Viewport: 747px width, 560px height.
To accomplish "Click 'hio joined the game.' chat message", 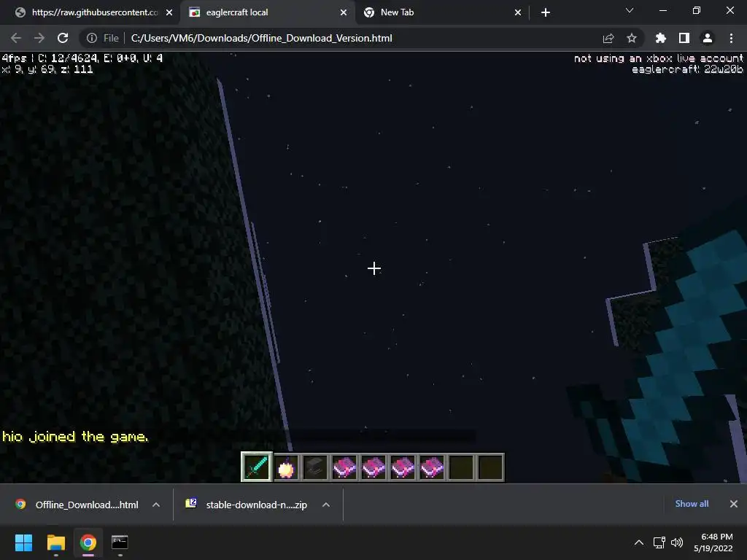I will tap(75, 437).
